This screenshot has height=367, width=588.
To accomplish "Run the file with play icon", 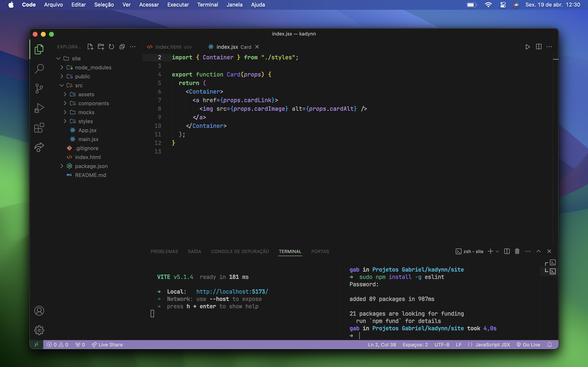I will (528, 47).
